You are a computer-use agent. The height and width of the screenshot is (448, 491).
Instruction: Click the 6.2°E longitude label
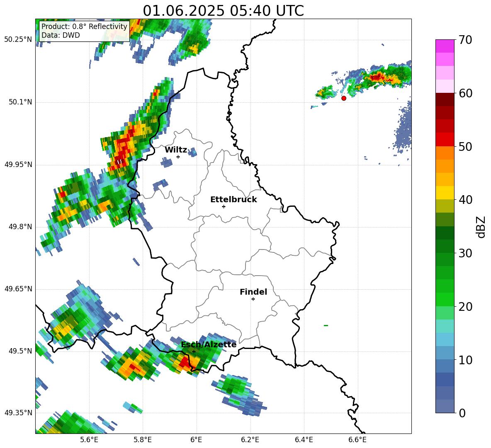click(x=250, y=440)
